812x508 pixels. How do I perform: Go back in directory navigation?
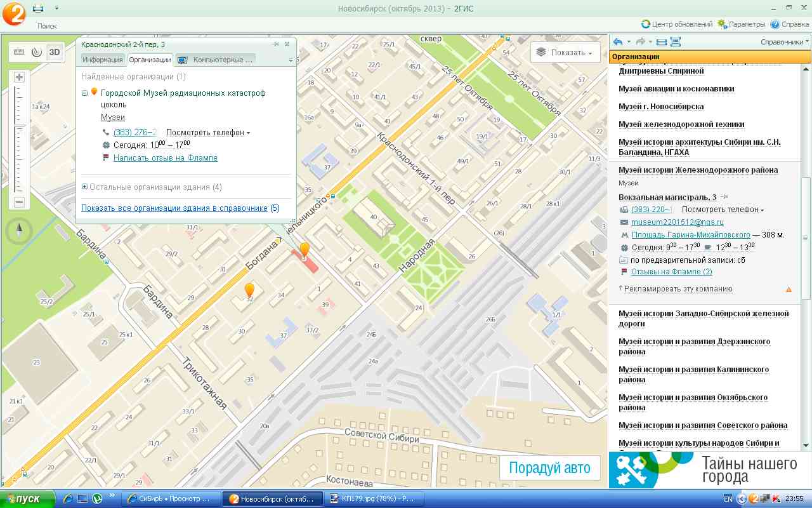click(x=618, y=42)
